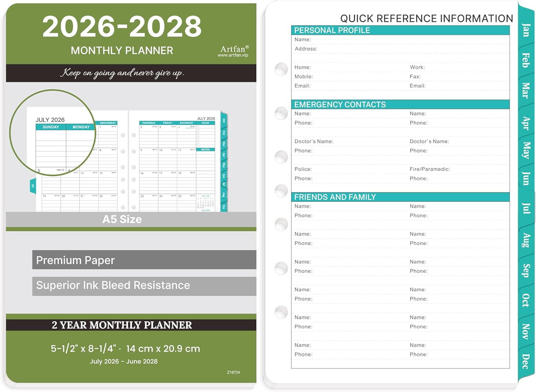
Task: Click the Name field under Personal Profile
Action: pyautogui.click(x=400, y=40)
